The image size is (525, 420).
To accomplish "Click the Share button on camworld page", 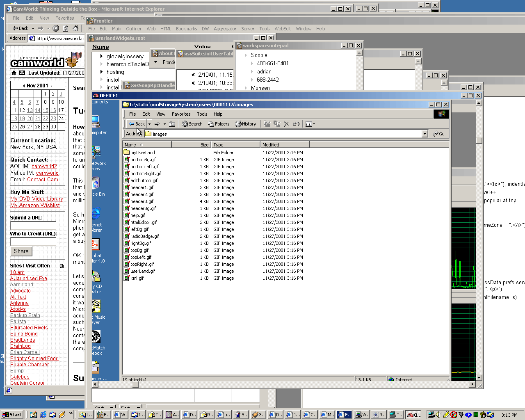I will click(21, 251).
